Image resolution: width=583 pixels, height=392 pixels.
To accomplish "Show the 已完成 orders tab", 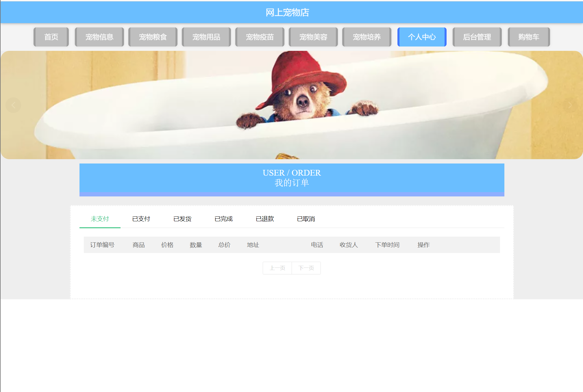I will 223,219.
